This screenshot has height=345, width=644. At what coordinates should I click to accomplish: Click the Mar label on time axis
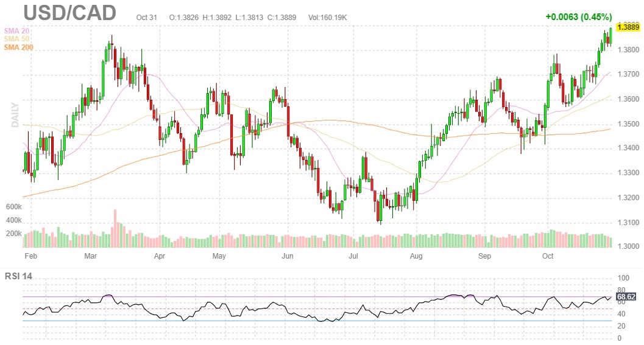90,256
